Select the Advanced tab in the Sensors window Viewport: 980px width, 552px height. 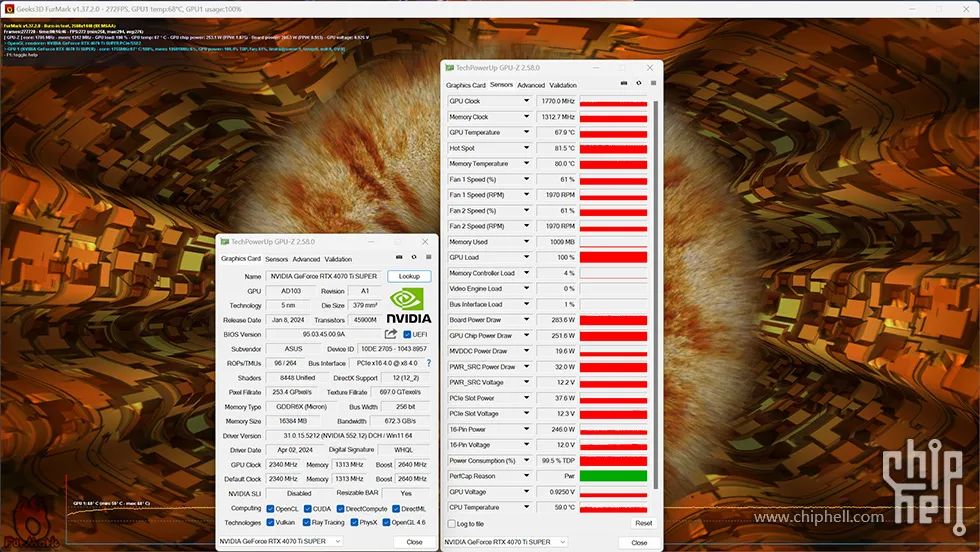tap(531, 85)
